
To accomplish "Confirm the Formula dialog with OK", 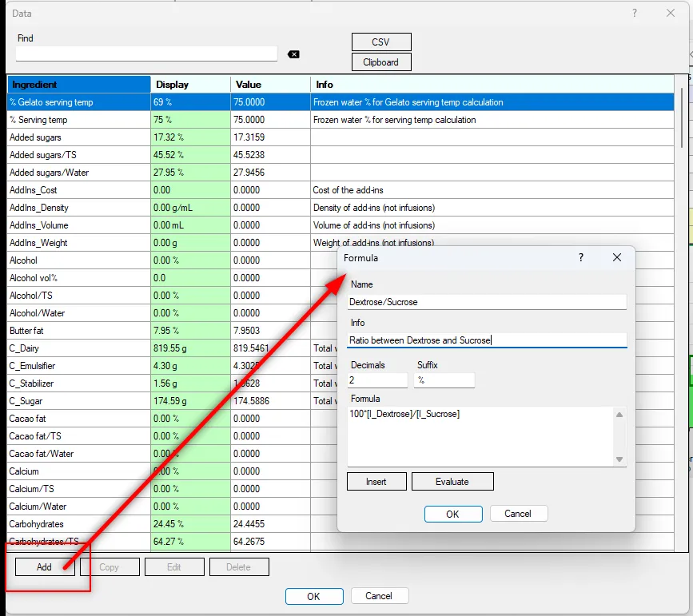I will (453, 514).
